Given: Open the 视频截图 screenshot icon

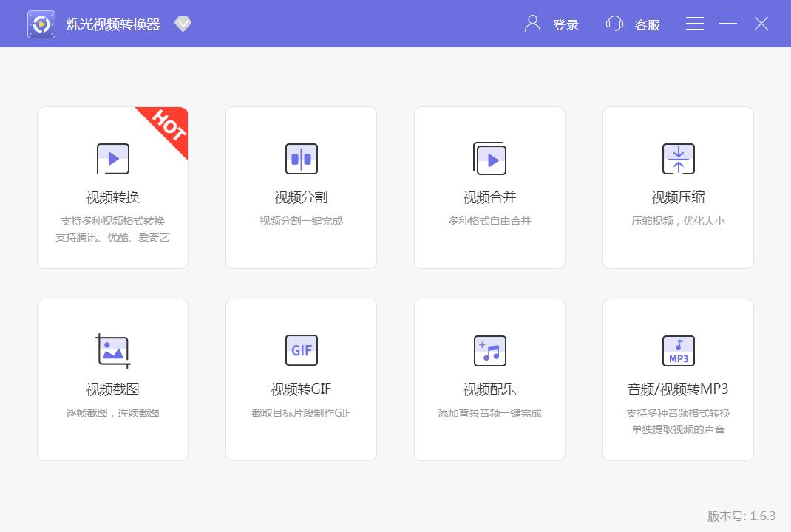Looking at the screenshot, I should point(113,350).
